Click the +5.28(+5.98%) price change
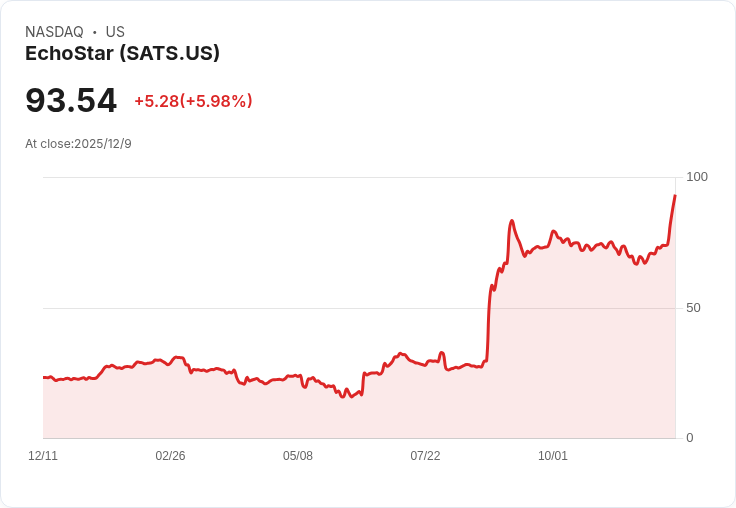 click(193, 101)
